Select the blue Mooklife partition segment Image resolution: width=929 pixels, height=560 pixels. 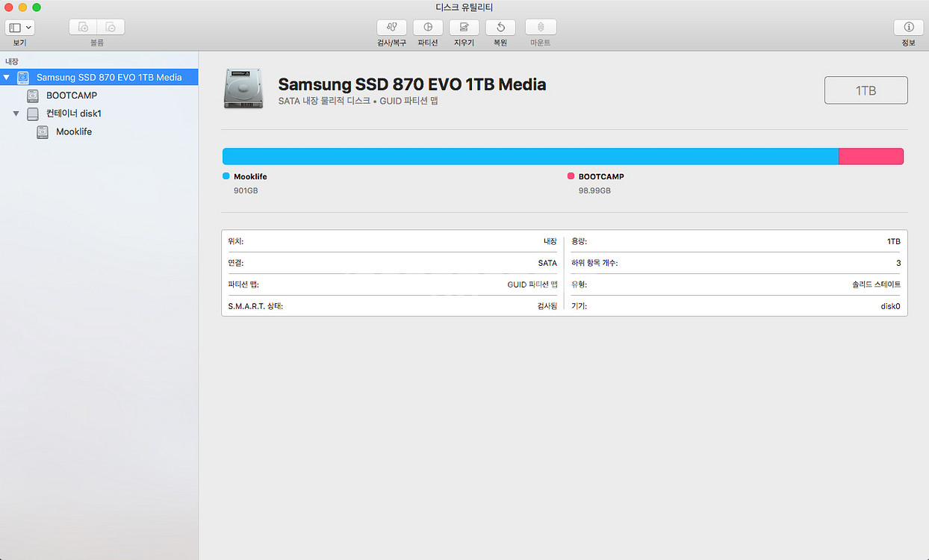coord(523,155)
